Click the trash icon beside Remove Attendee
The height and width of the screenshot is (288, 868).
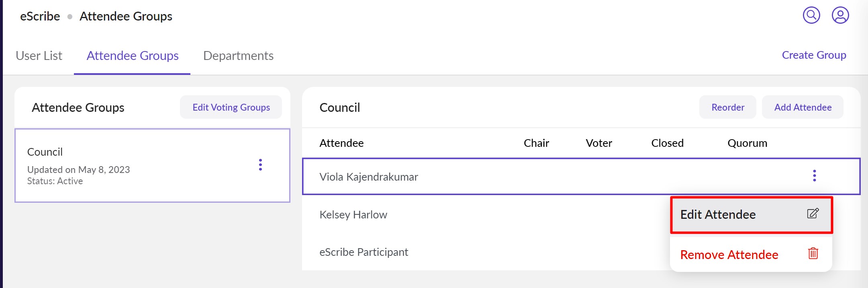[x=813, y=254]
